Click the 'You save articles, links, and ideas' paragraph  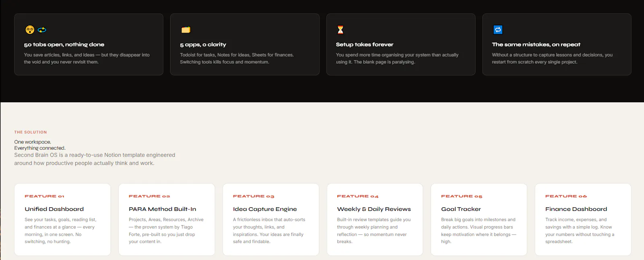[87, 58]
